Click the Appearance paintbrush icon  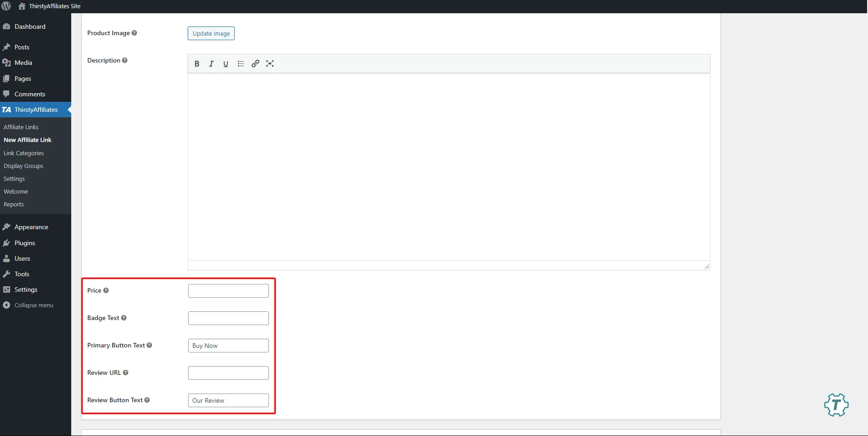6,227
